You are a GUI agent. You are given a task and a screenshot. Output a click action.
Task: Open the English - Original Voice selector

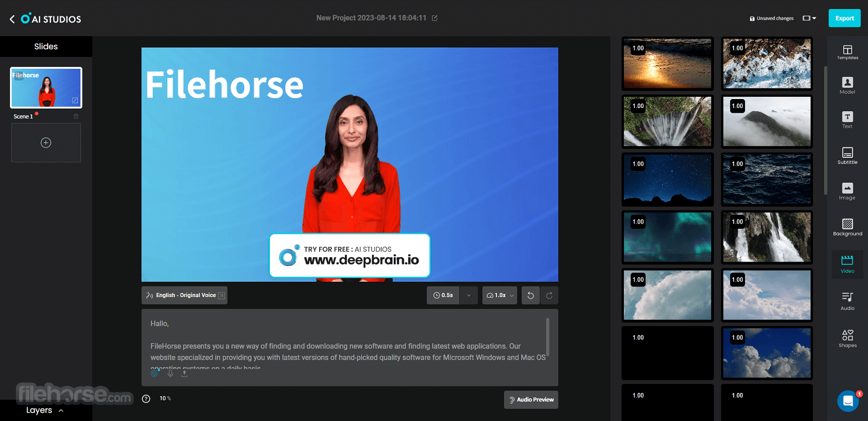pyautogui.click(x=184, y=295)
